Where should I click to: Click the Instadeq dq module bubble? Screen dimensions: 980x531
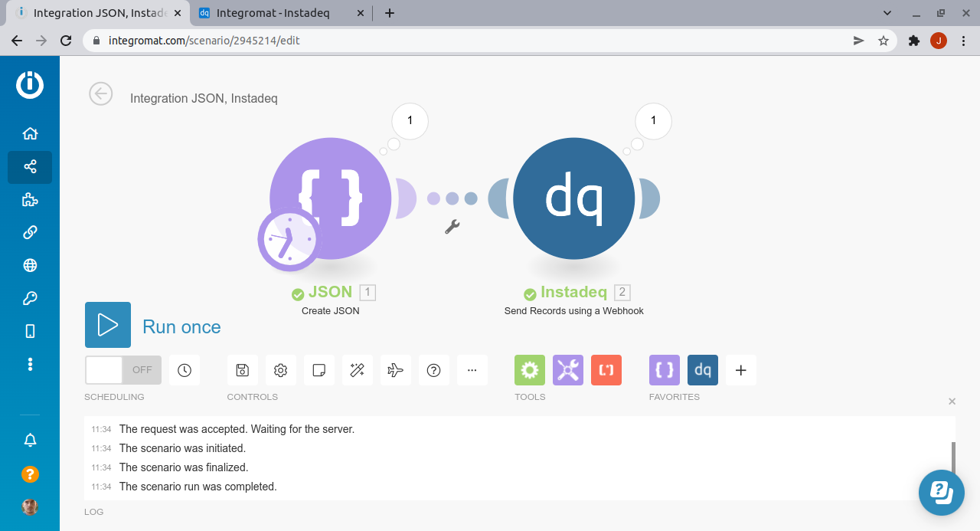(x=574, y=198)
